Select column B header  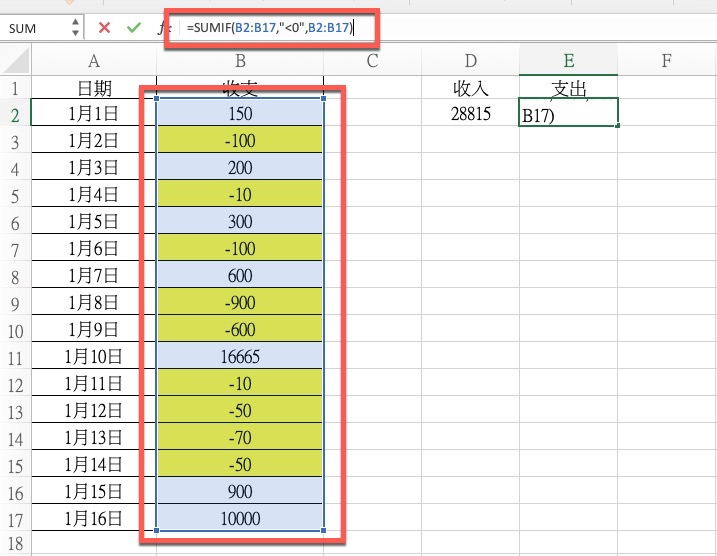240,60
